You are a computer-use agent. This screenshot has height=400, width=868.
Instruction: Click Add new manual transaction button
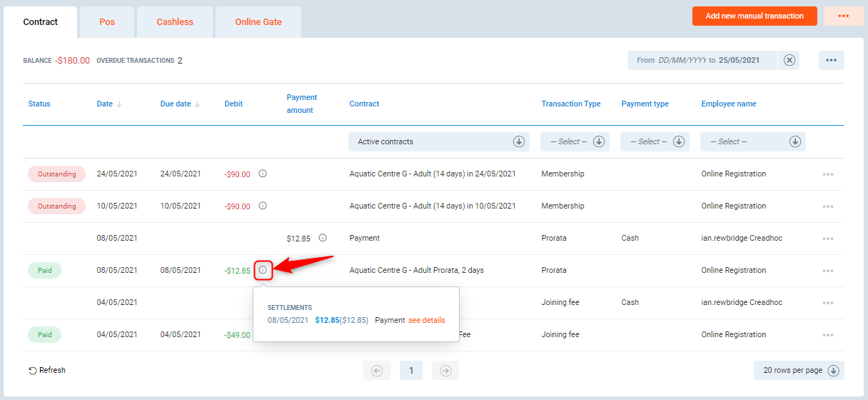click(x=755, y=16)
